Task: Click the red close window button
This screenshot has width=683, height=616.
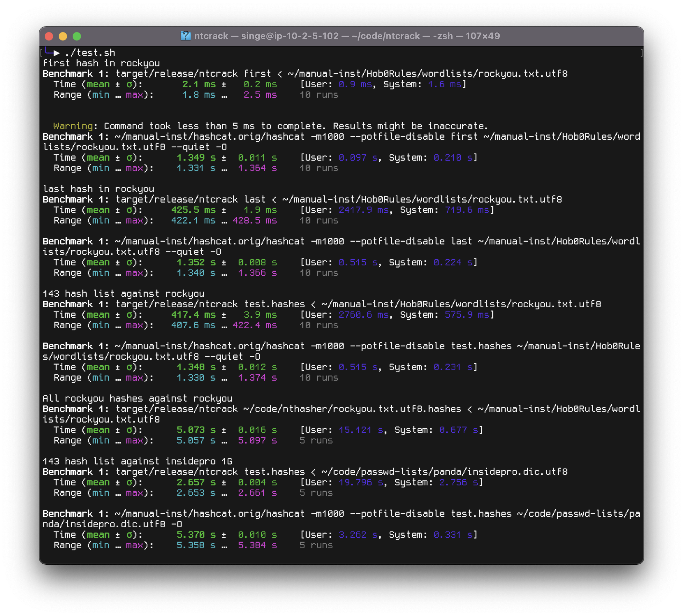Action: point(49,36)
